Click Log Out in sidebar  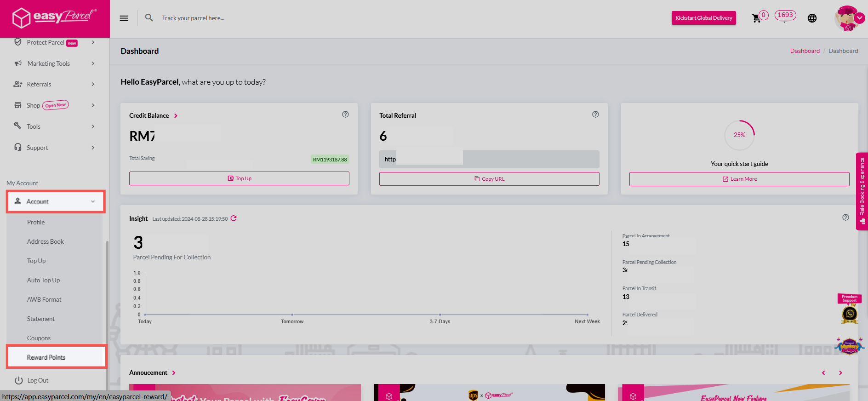(x=32, y=380)
